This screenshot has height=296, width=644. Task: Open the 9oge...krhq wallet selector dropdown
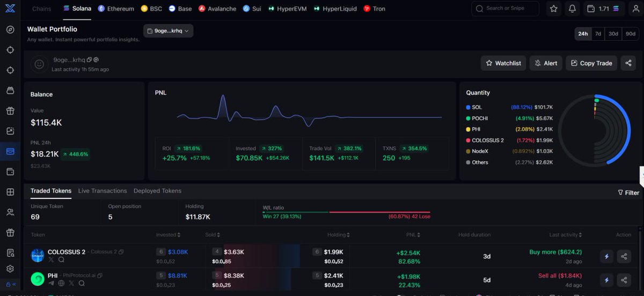click(x=169, y=31)
